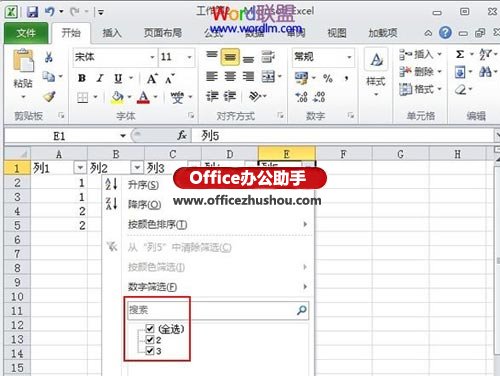Click the cell borders icon

82,98
